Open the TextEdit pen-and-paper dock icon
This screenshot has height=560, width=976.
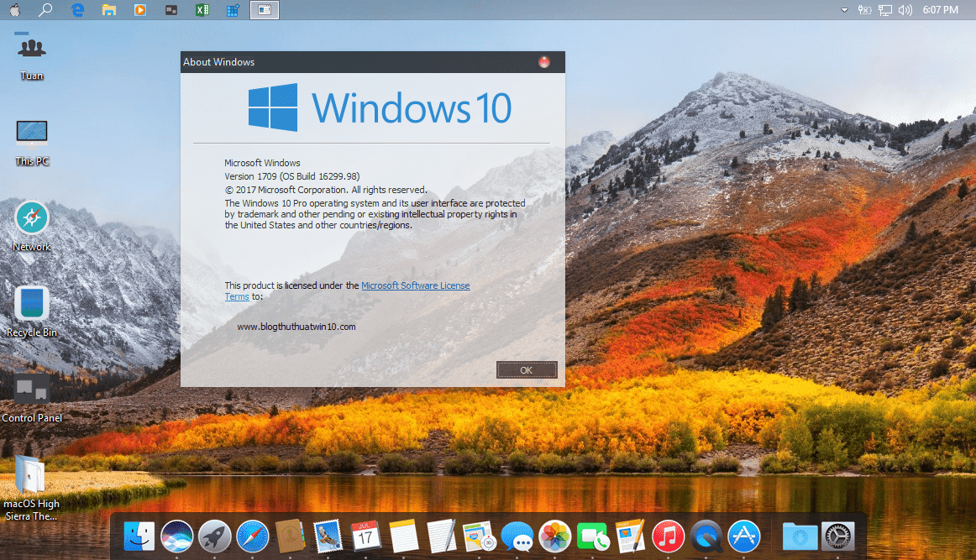click(x=441, y=536)
